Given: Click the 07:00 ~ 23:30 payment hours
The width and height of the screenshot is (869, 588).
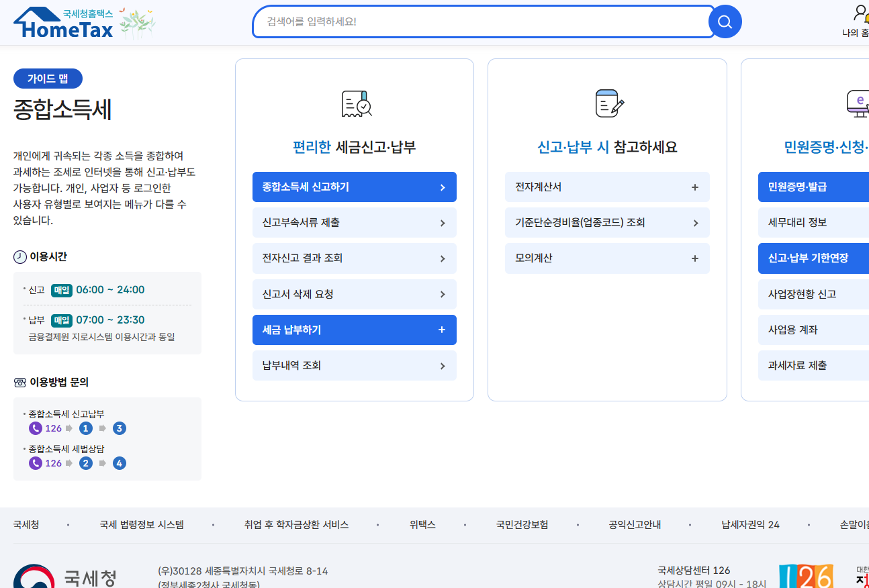Looking at the screenshot, I should pos(110,320).
